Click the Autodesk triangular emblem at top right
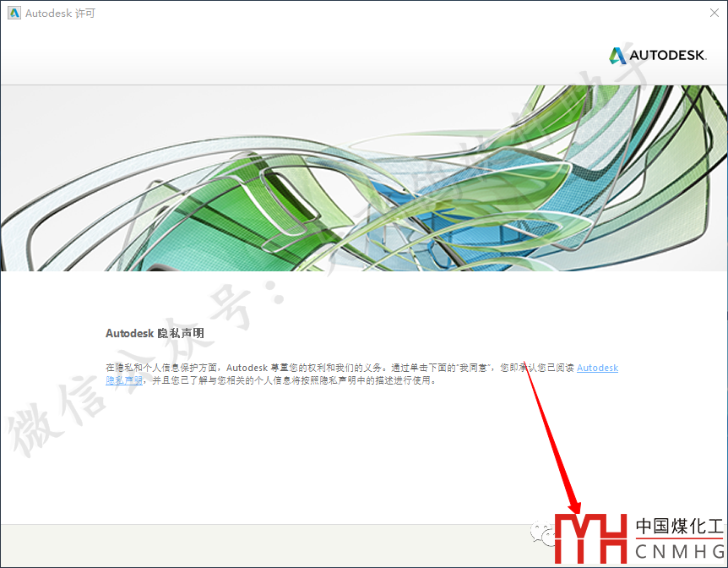This screenshot has height=568, width=728. [618, 56]
